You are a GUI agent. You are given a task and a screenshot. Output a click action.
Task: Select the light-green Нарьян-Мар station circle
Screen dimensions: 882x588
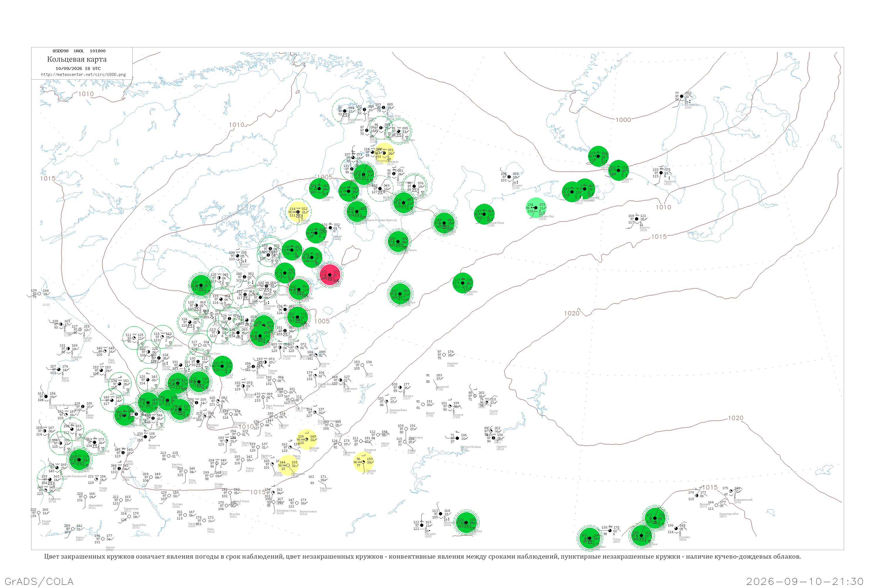[535, 208]
